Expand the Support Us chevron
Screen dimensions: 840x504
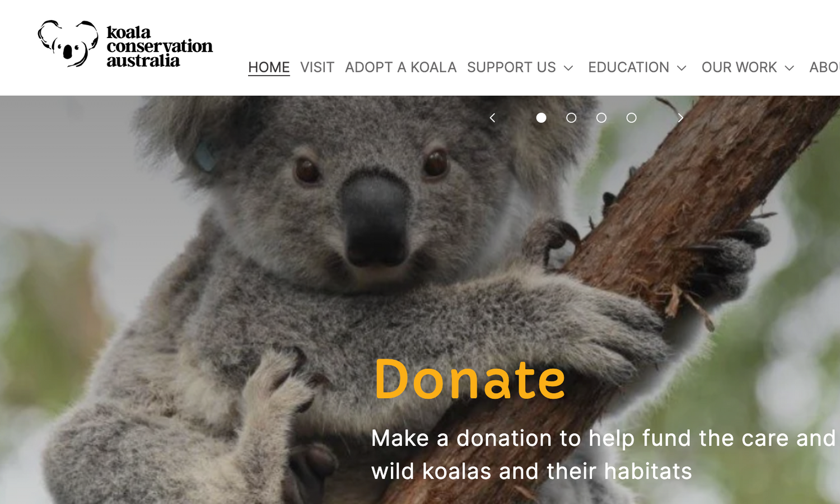[568, 68]
